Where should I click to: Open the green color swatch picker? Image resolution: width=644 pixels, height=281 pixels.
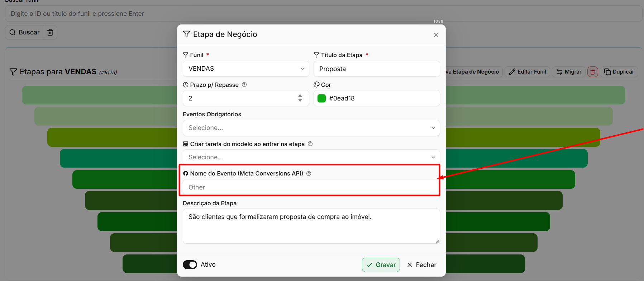point(321,98)
